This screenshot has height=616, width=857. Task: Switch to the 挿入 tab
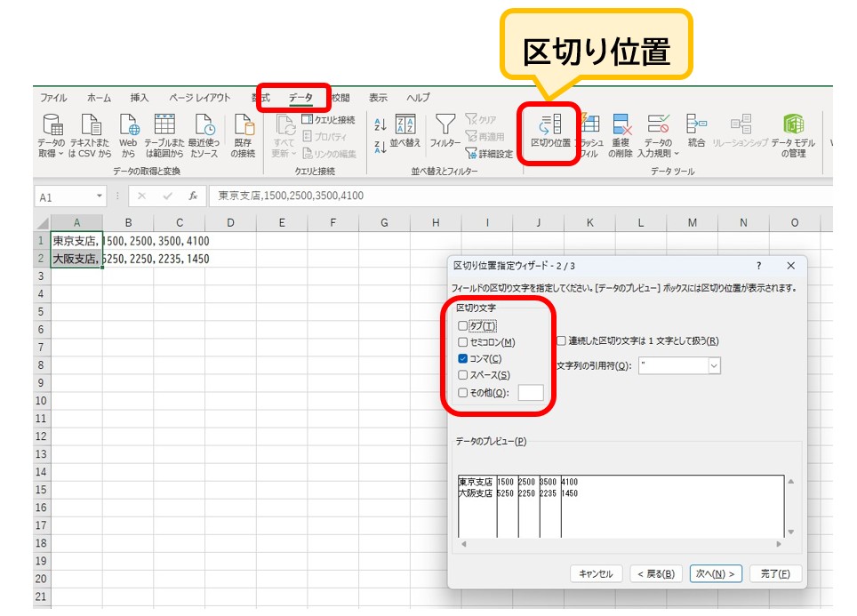[139, 98]
